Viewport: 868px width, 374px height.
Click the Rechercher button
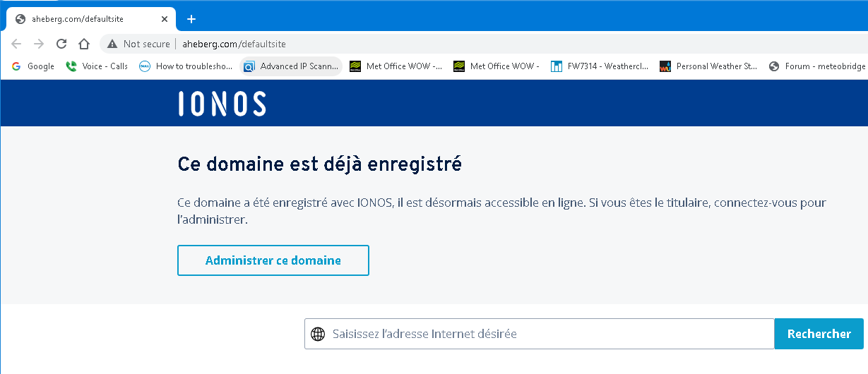(819, 334)
